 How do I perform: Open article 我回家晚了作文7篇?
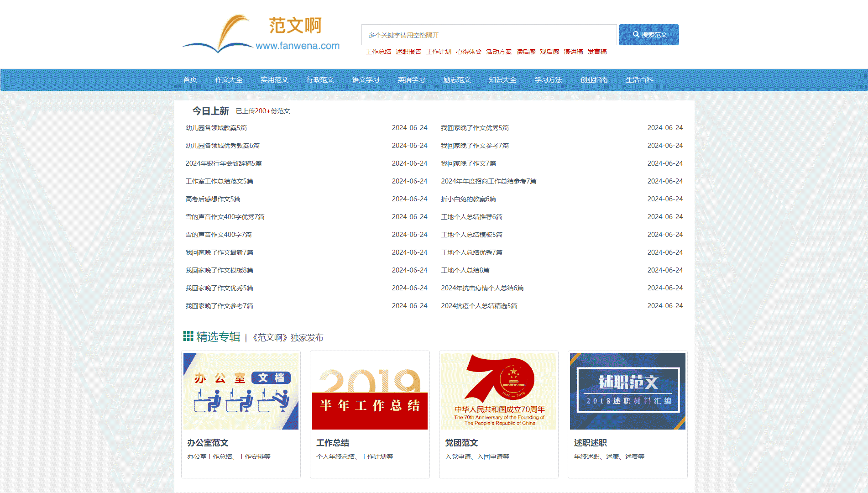[468, 163]
